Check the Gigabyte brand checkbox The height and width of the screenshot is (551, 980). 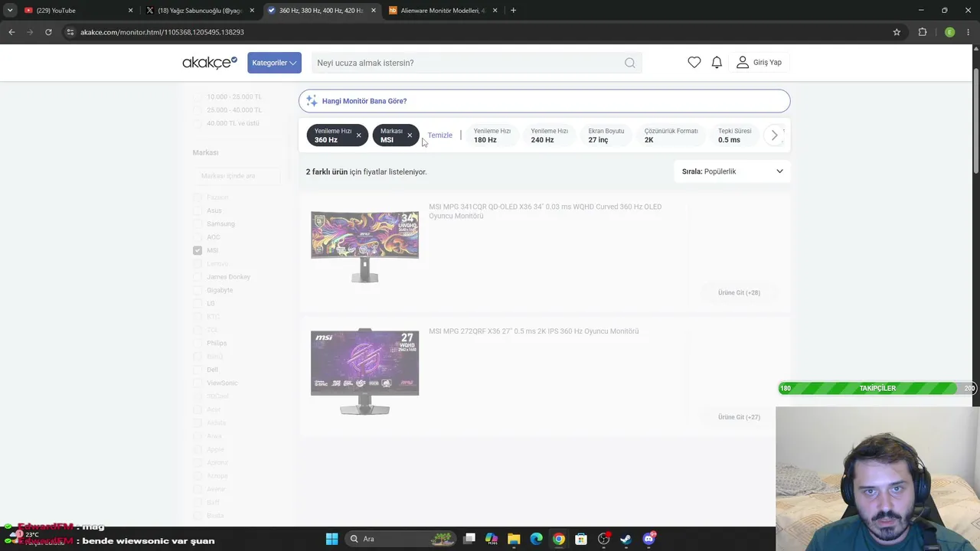(198, 290)
